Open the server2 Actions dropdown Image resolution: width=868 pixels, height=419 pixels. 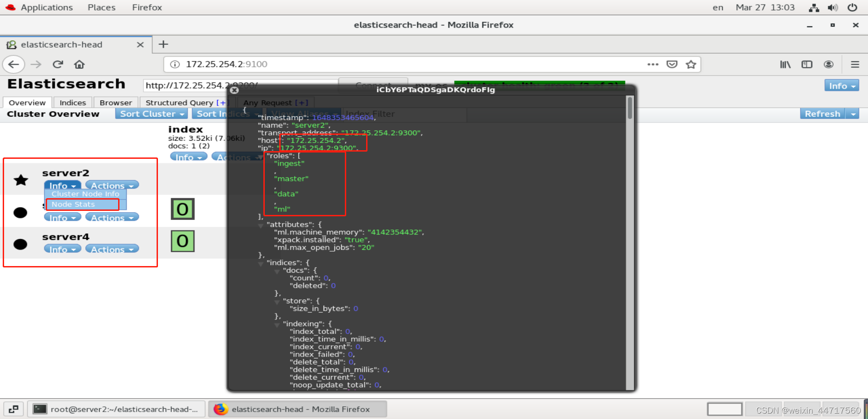[x=112, y=186]
